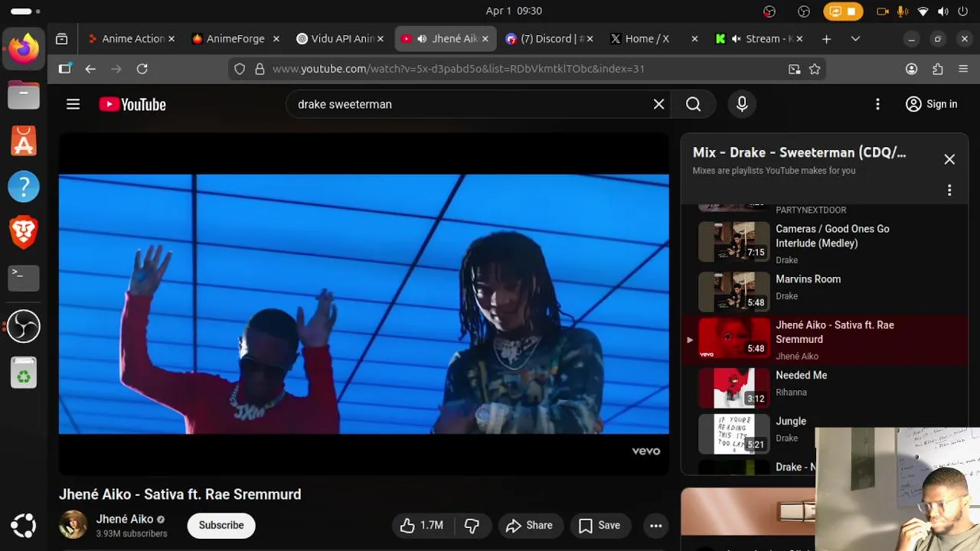Open the Activities overview pill

tap(25, 11)
